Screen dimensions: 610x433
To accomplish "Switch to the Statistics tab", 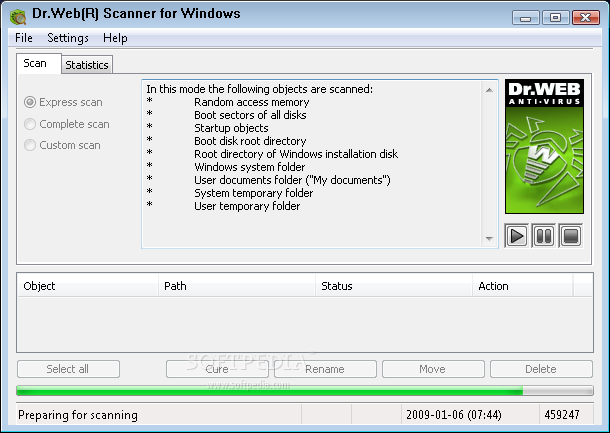I will [x=87, y=65].
